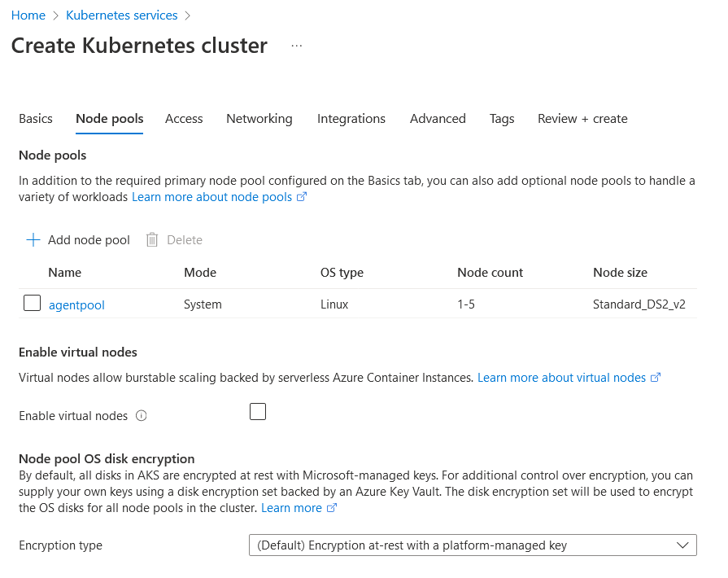Click the plus icon for Add node pool
Viewport: 728px width, 578px height.
point(33,239)
